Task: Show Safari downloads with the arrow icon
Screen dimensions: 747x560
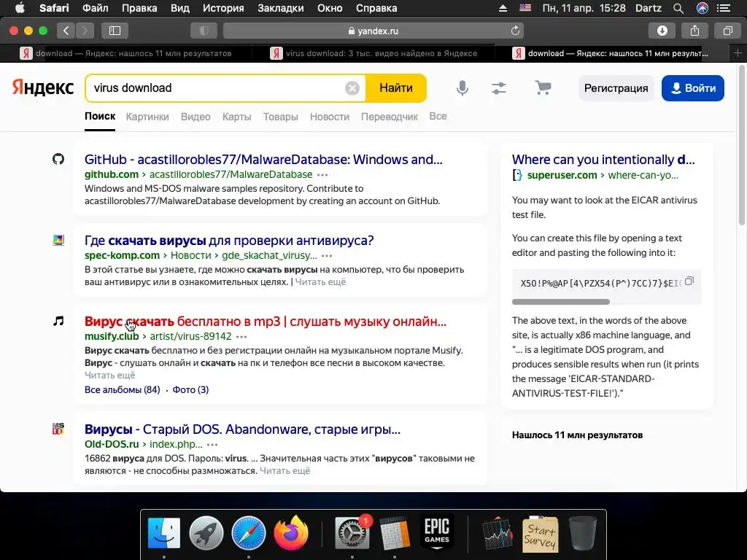Action: click(662, 31)
